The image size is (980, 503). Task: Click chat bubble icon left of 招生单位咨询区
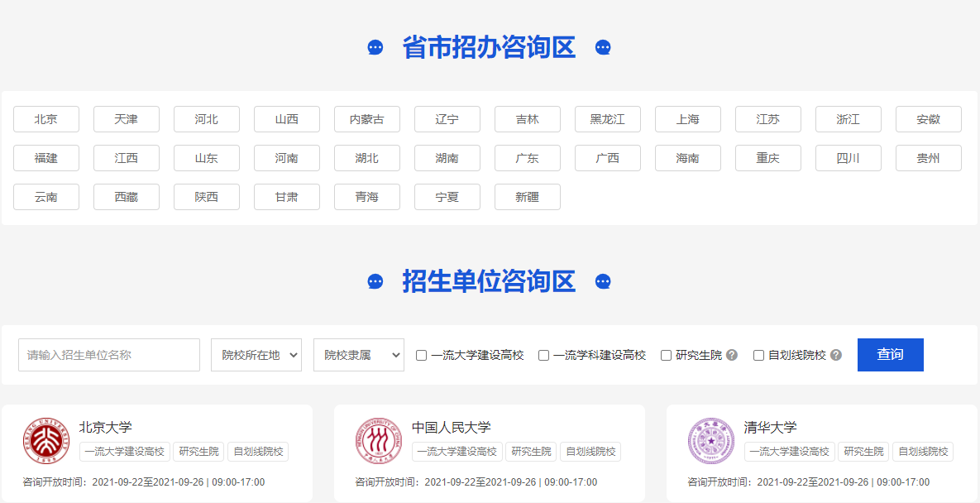pos(375,282)
